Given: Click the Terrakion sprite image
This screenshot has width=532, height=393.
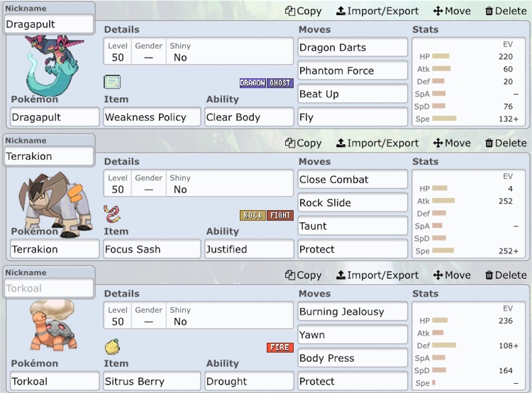Looking at the screenshot, I should pos(55,205).
